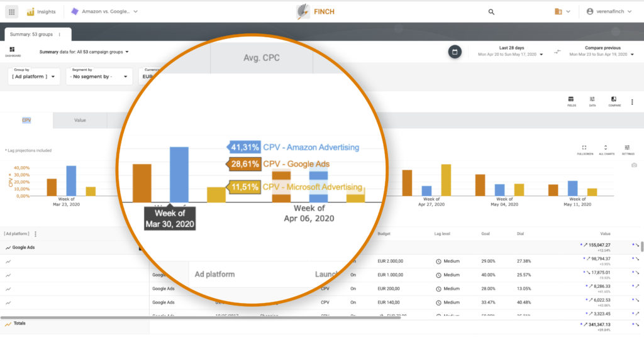Viewport: 644px width, 337px height.
Task: Click the Insights bar chart icon
Action: 30,11
